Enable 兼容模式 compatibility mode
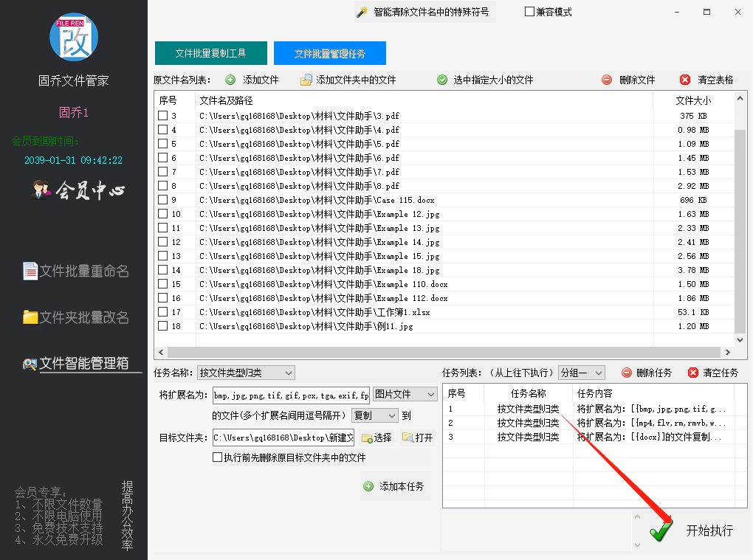This screenshot has height=560, width=753. click(530, 12)
